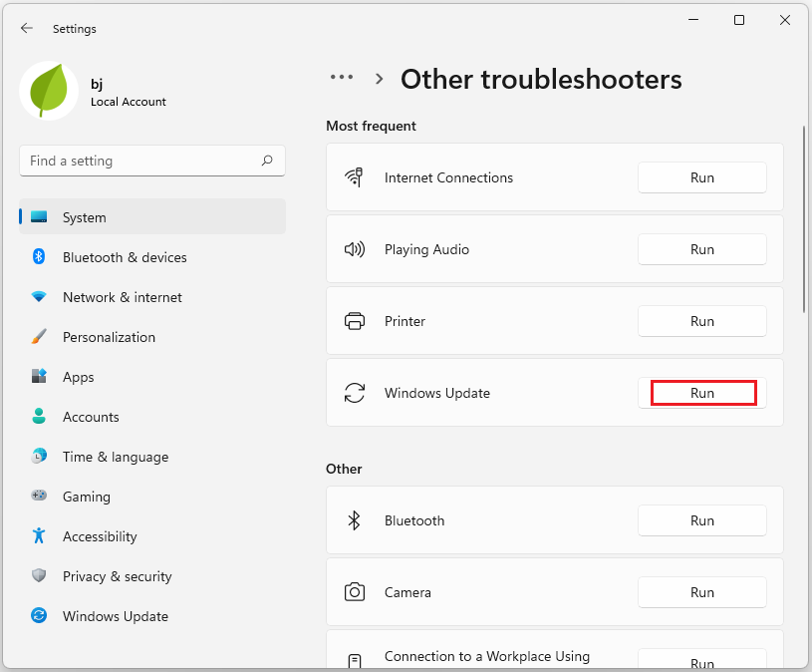Click the Camera troubleshooter icon
Screen dimensions: 812x672
click(x=355, y=591)
